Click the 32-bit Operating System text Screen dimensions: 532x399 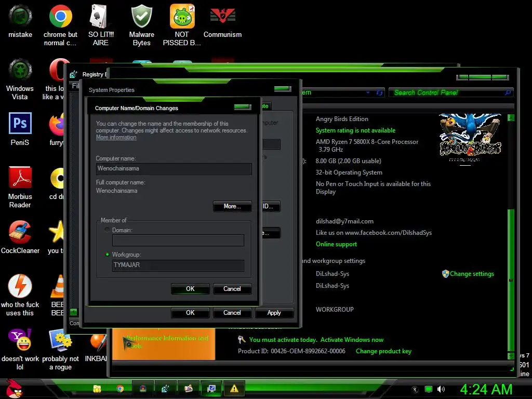[349, 172]
